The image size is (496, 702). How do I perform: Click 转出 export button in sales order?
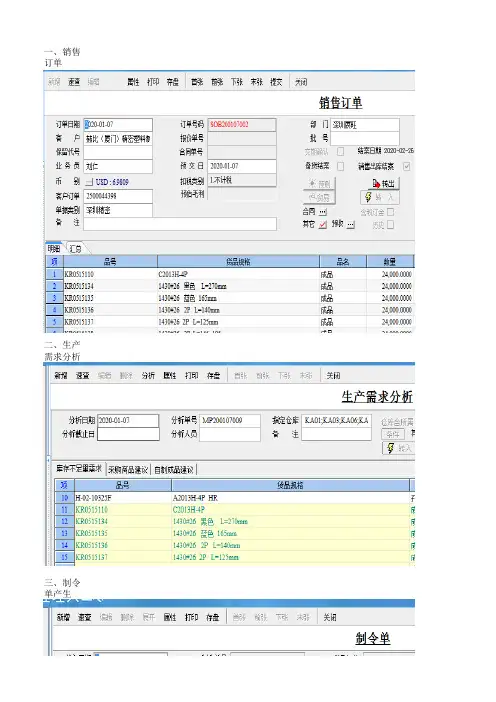(x=382, y=183)
